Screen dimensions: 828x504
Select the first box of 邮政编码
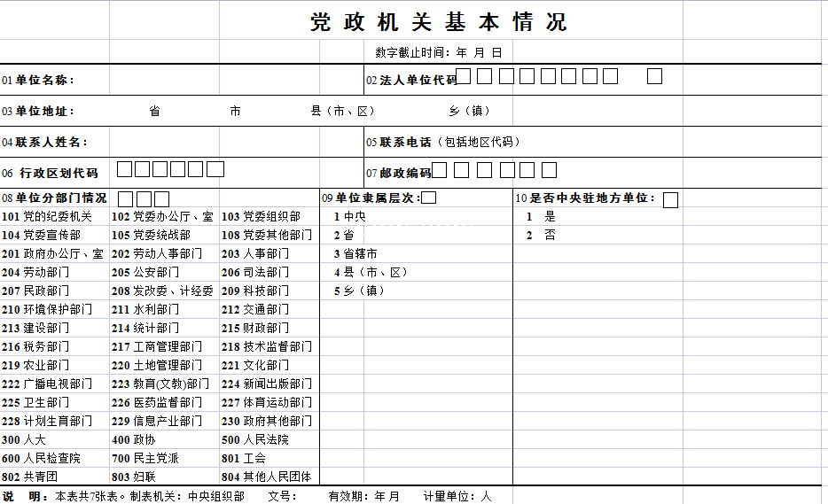point(439,170)
